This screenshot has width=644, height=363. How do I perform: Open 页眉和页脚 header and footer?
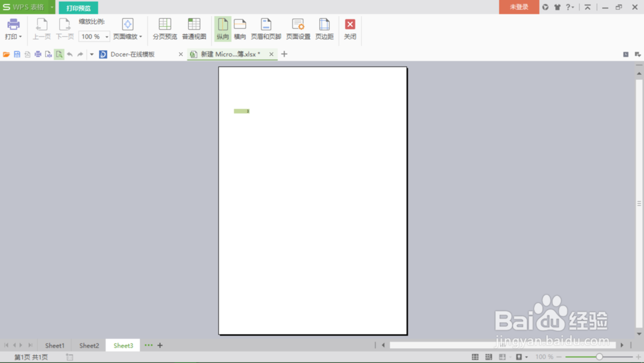point(266,29)
